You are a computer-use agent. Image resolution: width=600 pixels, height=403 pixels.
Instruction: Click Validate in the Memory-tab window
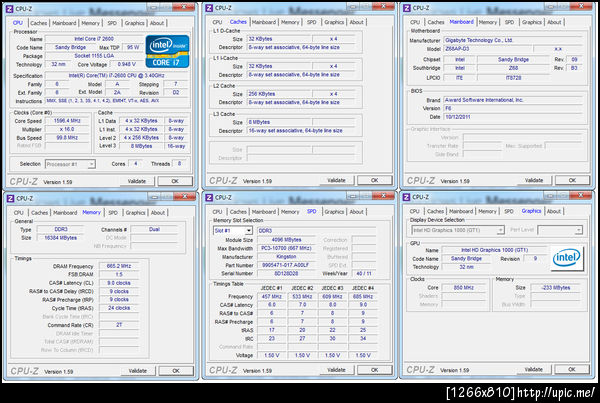138,371
